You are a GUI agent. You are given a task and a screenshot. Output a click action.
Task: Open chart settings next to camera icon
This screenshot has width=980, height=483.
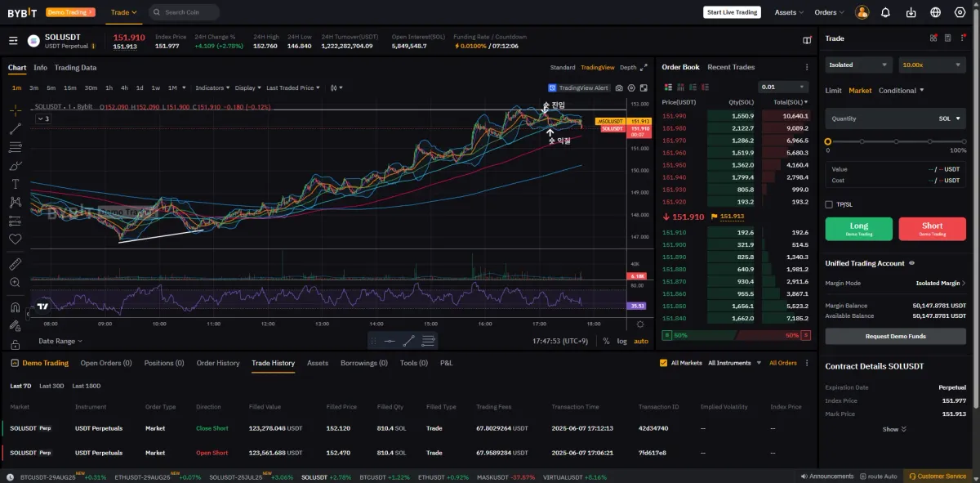click(631, 87)
